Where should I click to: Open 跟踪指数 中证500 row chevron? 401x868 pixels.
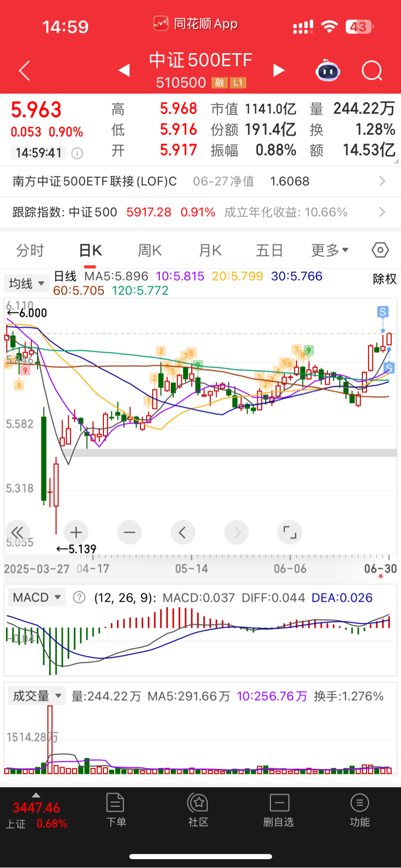(x=382, y=212)
